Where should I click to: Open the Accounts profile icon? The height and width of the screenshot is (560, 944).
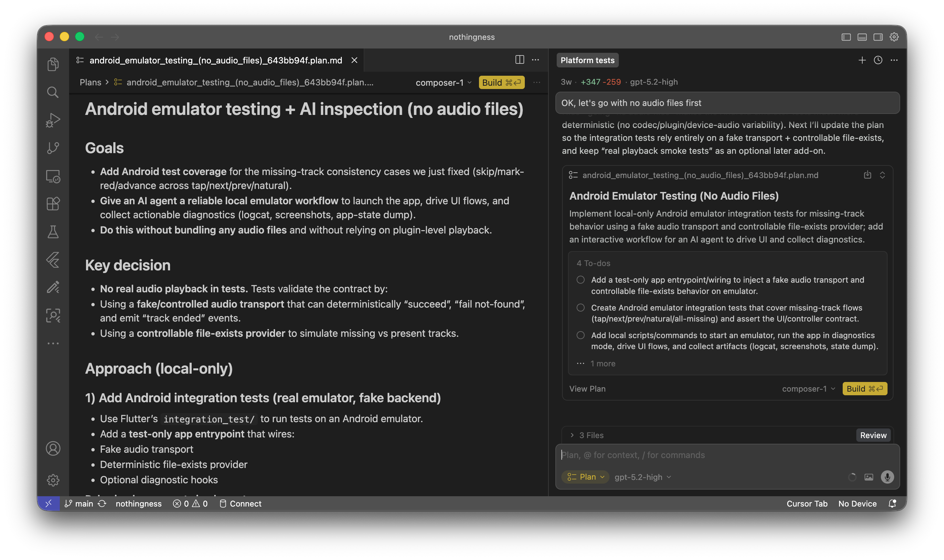[53, 449]
